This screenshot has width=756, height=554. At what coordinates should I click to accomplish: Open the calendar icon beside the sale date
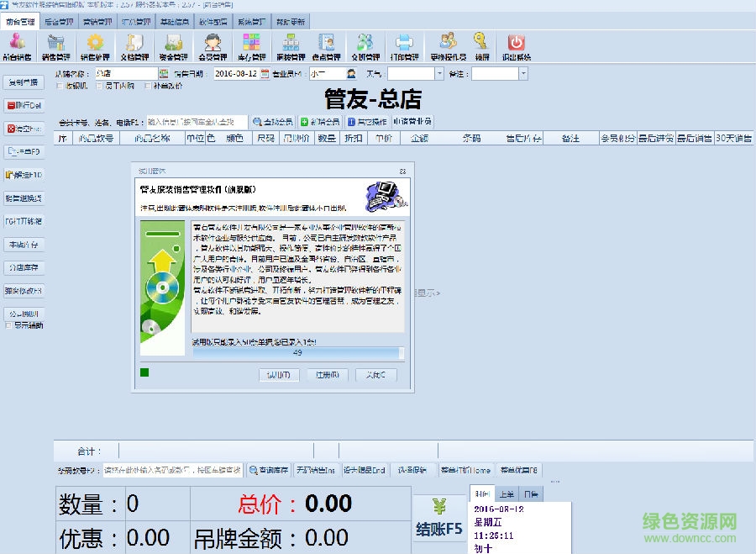pos(265,74)
